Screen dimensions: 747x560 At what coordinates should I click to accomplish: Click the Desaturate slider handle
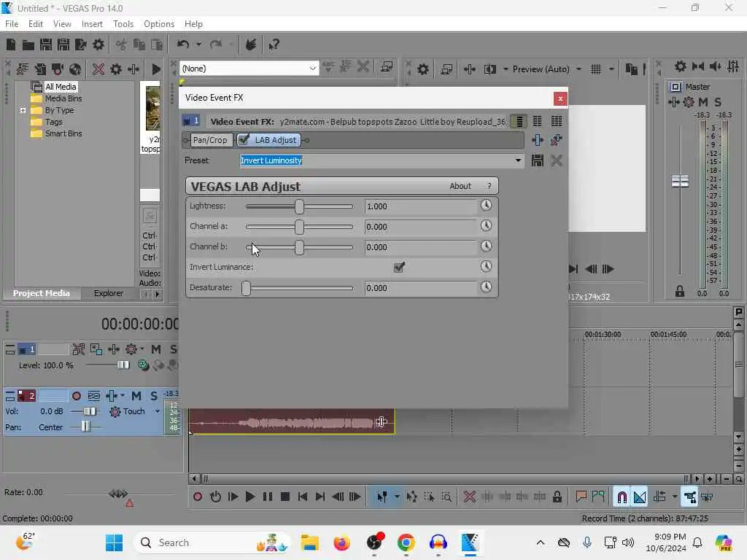tap(246, 288)
